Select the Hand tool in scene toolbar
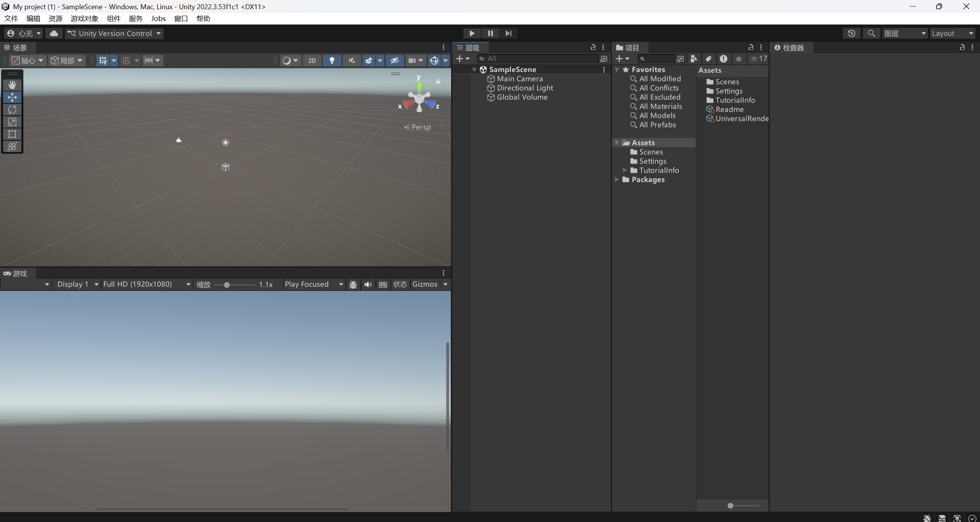The height and width of the screenshot is (522, 980). point(12,85)
